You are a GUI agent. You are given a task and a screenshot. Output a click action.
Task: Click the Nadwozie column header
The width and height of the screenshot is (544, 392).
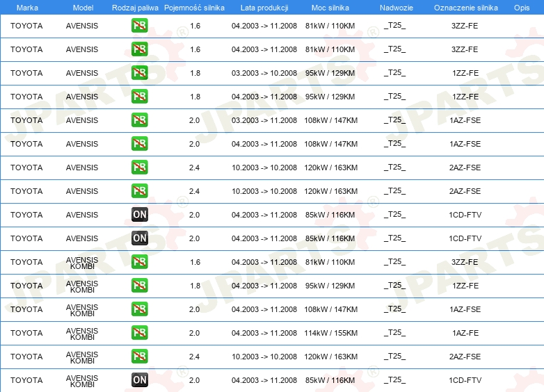click(397, 8)
